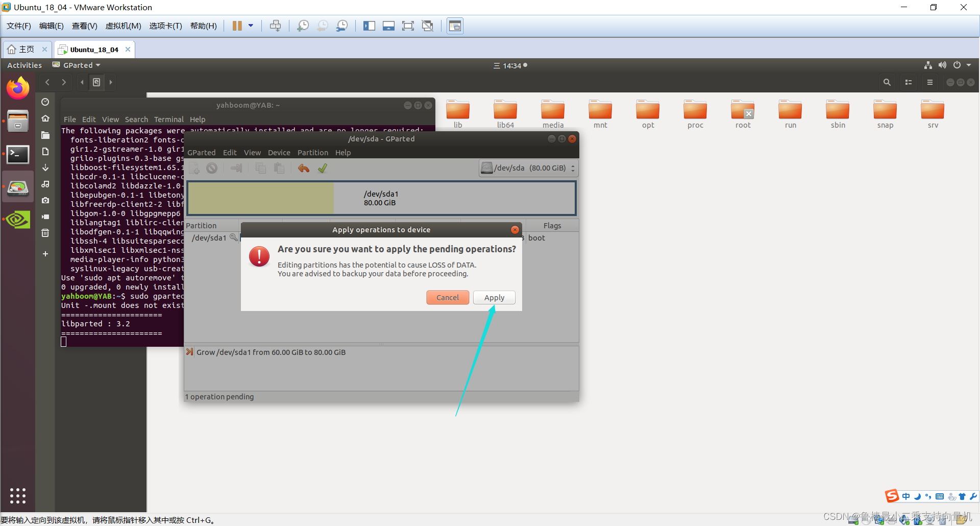Cancel the apply operations dialog
Screen dimensions: 980x526
coord(448,297)
